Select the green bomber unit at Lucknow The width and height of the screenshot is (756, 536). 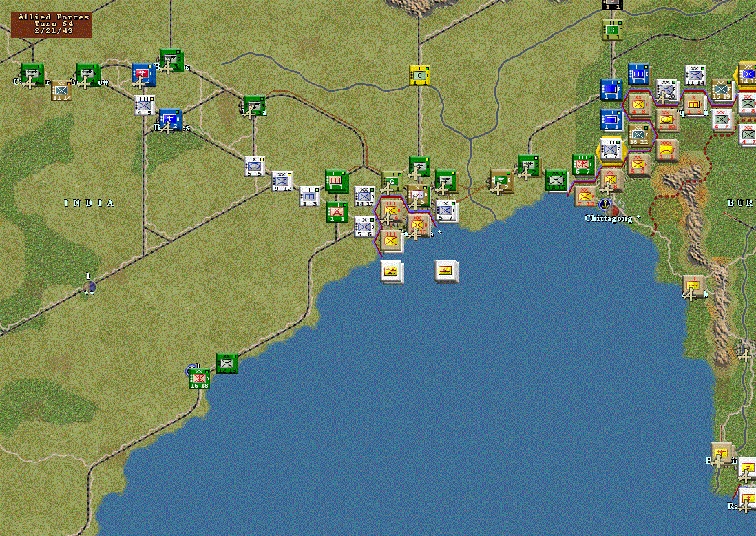[x=87, y=75]
